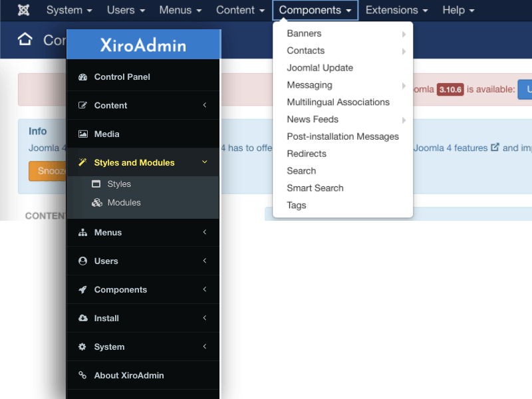Viewport: 532px width, 399px height.
Task: Close the Components top menu
Action: pyautogui.click(x=315, y=10)
